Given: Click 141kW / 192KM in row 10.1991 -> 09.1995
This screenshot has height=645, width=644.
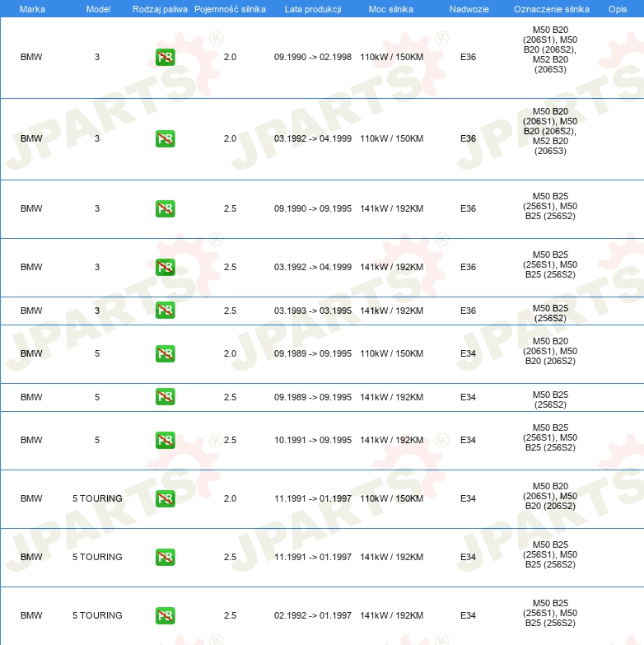Looking at the screenshot, I should point(391,440).
